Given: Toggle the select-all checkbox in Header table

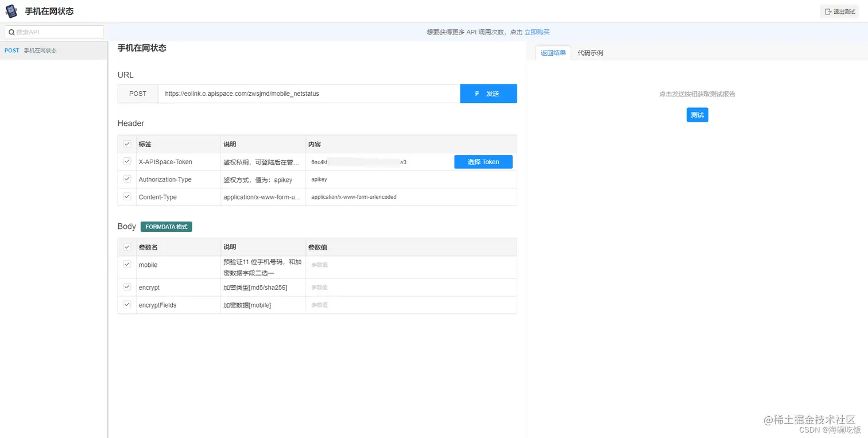Looking at the screenshot, I should [127, 144].
